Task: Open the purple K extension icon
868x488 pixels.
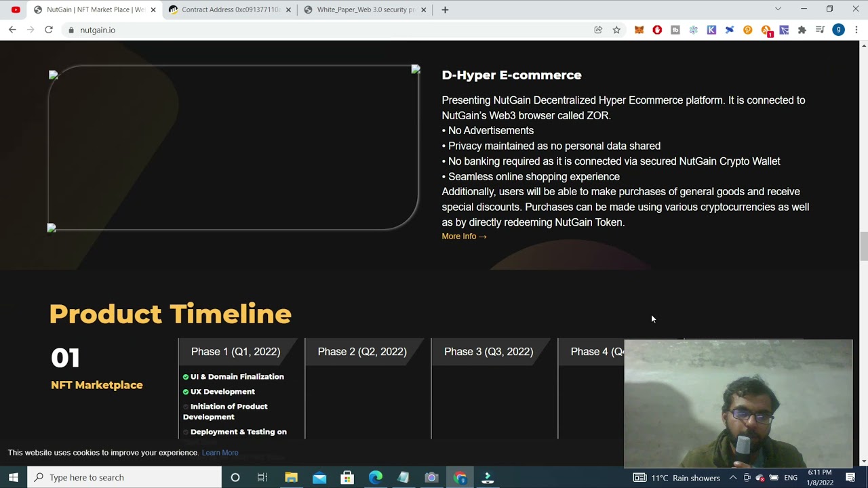Action: [x=711, y=30]
